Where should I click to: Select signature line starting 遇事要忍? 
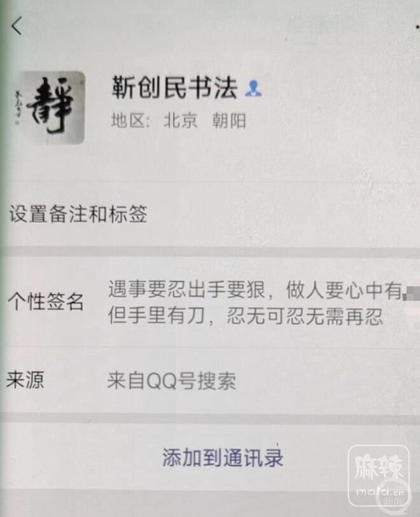click(x=256, y=290)
